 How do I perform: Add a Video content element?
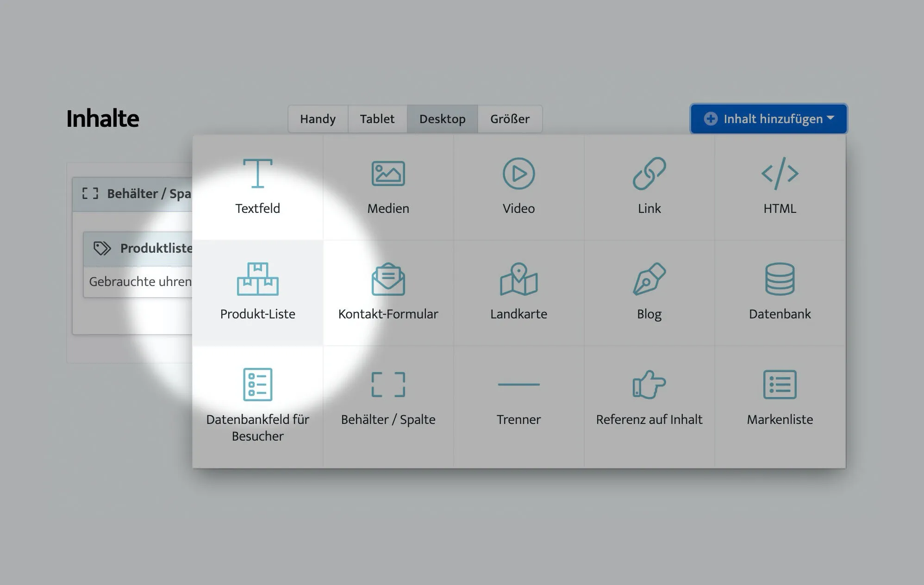click(x=518, y=174)
